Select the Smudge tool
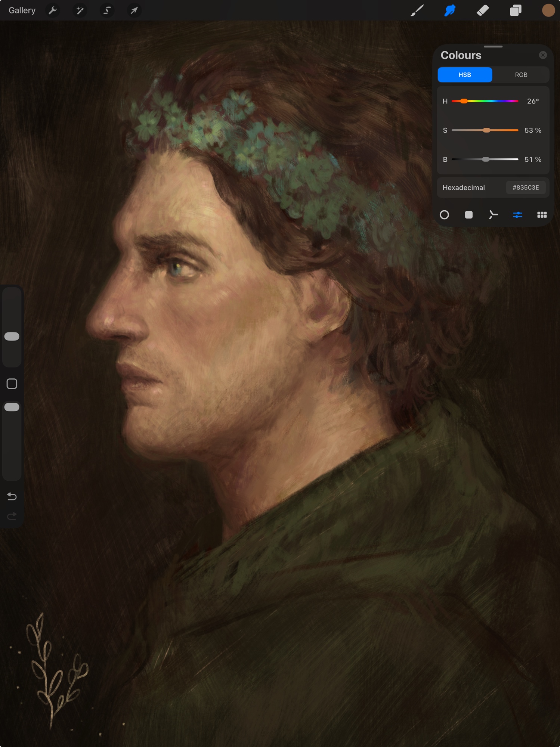The height and width of the screenshot is (747, 560). click(450, 10)
